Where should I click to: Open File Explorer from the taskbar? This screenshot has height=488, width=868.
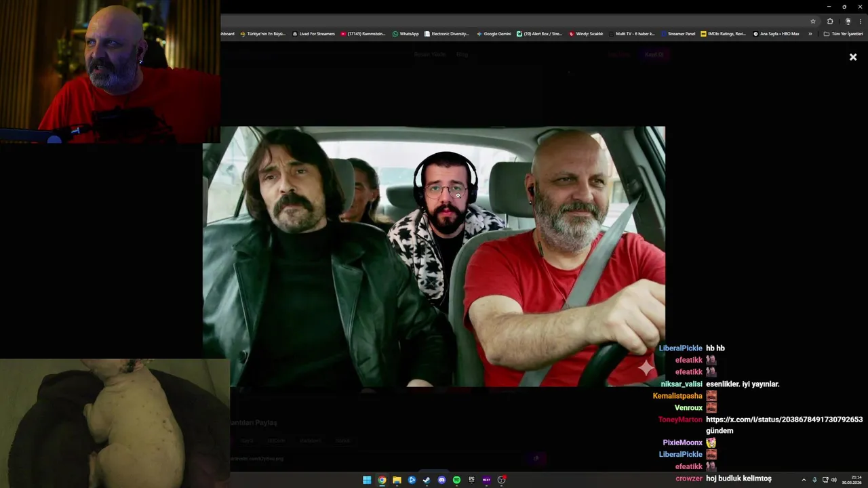[397, 480]
